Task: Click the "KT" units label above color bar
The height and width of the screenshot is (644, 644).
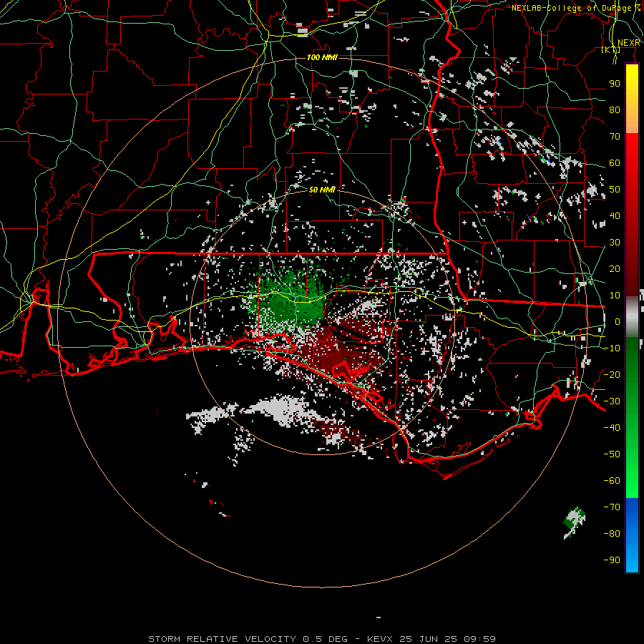Action: coord(611,49)
